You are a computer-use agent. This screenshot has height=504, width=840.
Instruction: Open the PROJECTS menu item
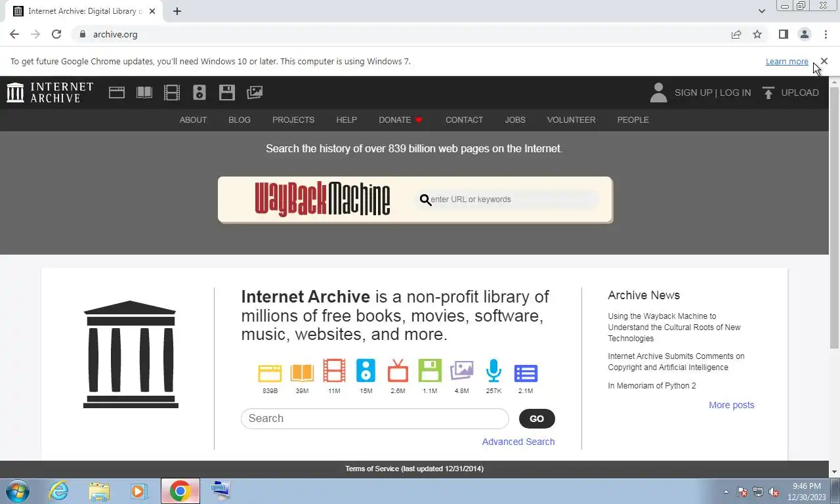tap(293, 120)
